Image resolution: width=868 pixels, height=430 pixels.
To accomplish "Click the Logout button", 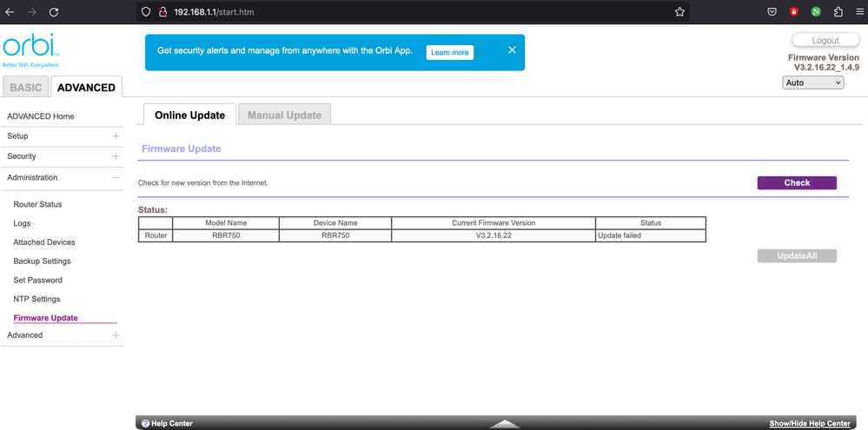I will (825, 40).
